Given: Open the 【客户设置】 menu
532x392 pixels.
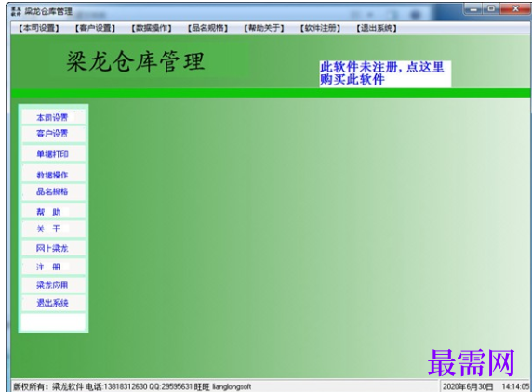Looking at the screenshot, I should pyautogui.click(x=95, y=28).
